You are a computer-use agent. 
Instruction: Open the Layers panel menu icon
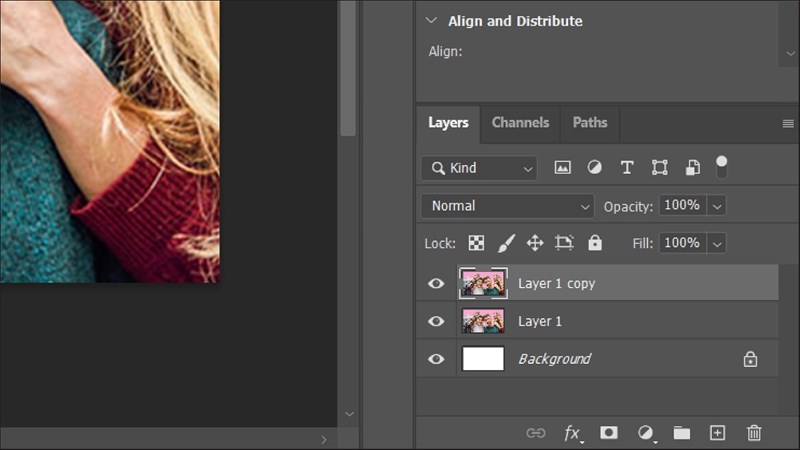pos(788,123)
